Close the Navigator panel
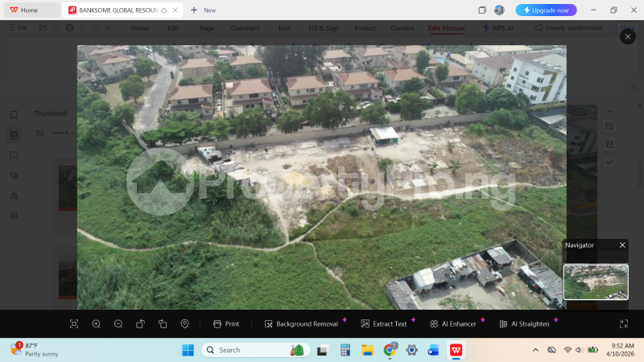644x362 pixels. [622, 245]
